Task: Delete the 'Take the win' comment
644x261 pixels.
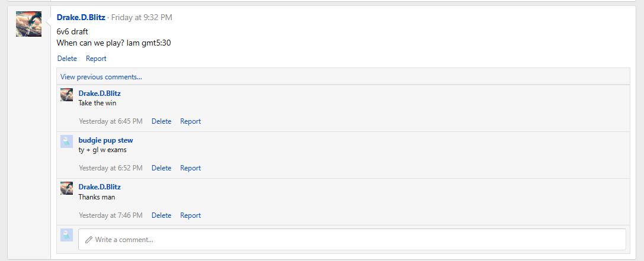Action: [x=161, y=121]
